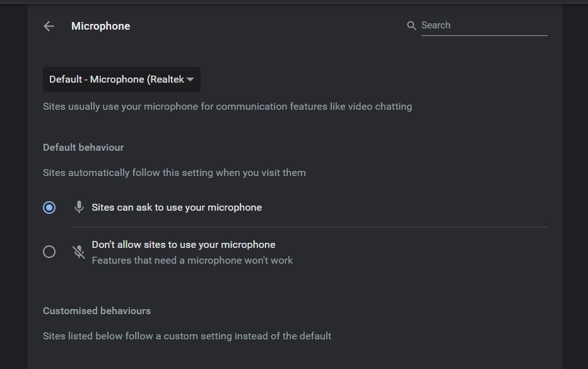Click the microphone icon beside "Sites can ask"
This screenshot has width=588, height=369.
pyautogui.click(x=79, y=208)
